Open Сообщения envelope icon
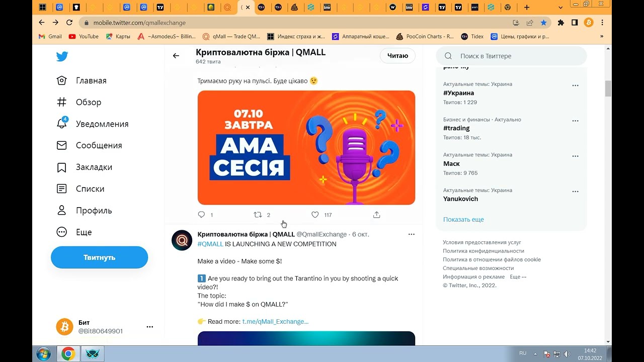644x362 pixels. (x=61, y=145)
